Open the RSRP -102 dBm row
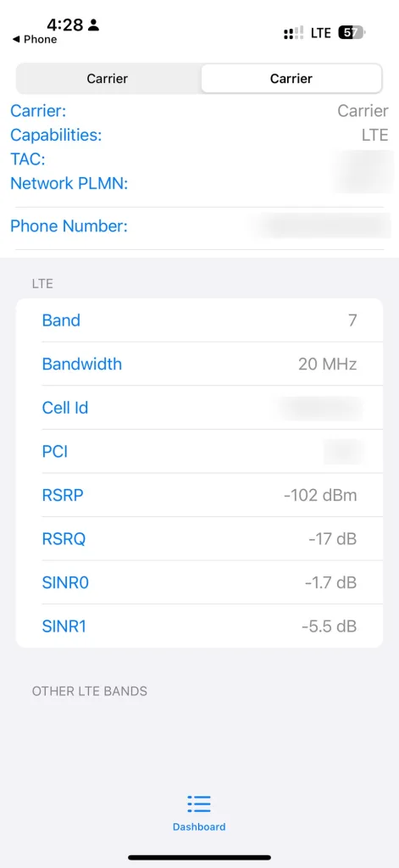Screen dimensions: 399x868 pos(199,495)
